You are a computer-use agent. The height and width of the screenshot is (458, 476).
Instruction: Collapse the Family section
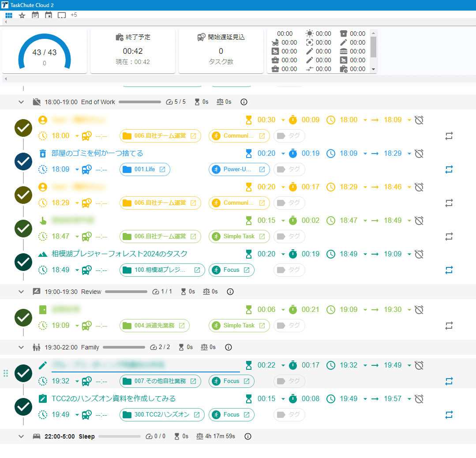(x=21, y=347)
